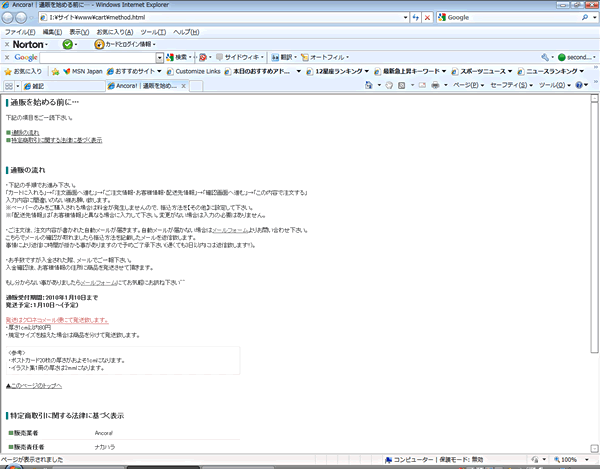
Task: Open the Norton green check status icon
Action: 68,44
